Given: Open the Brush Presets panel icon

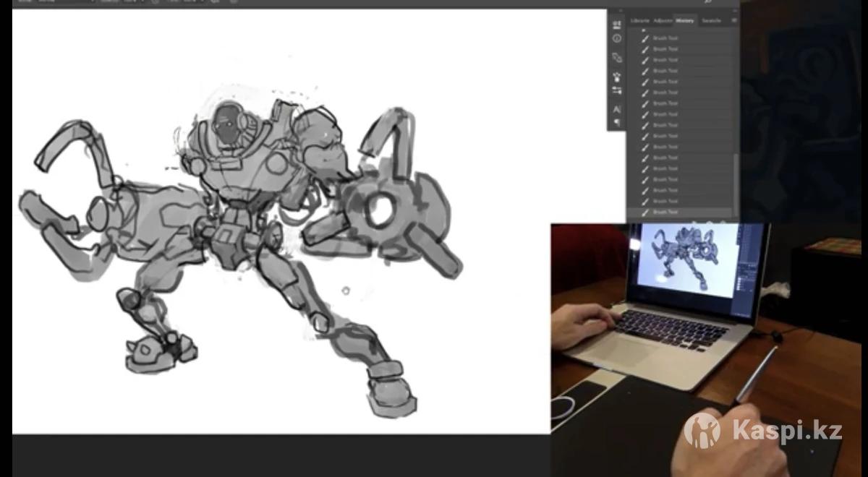Looking at the screenshot, I should tap(617, 76).
